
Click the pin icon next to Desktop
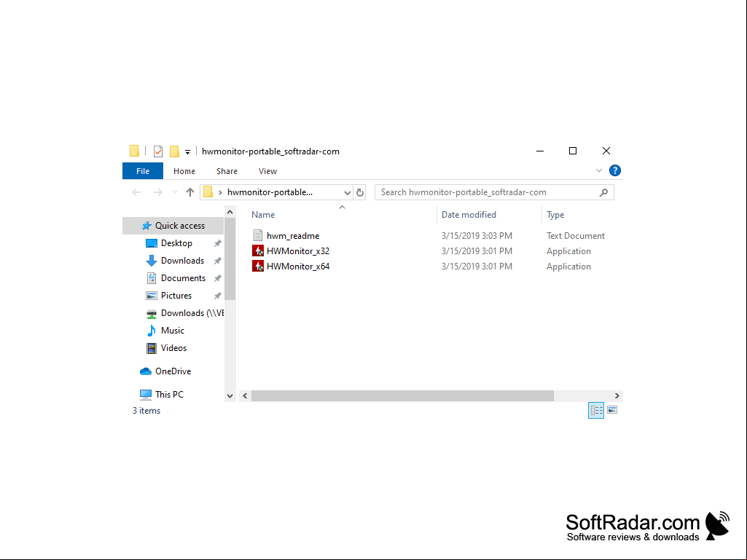coord(218,243)
